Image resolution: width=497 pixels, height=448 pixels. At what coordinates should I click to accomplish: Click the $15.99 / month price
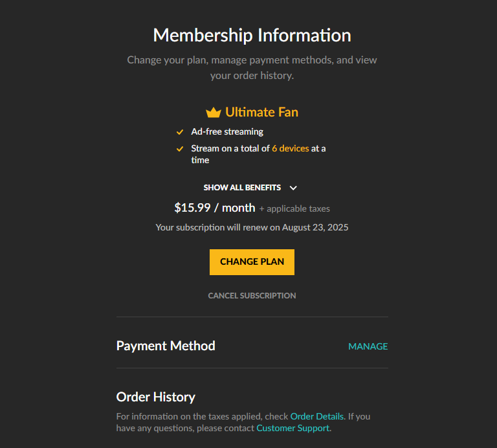click(x=215, y=208)
